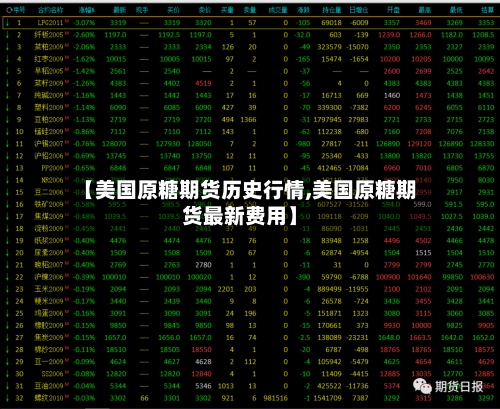500x409 pixels.
Task: Click the red M marker next to LPG2011
Action: coord(67,21)
